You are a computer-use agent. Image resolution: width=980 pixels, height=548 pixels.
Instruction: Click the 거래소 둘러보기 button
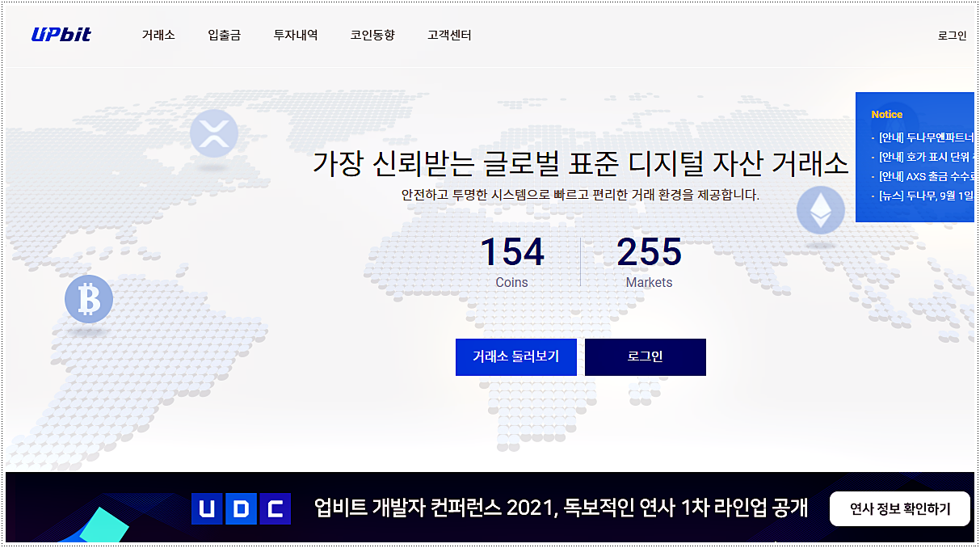[x=516, y=357]
